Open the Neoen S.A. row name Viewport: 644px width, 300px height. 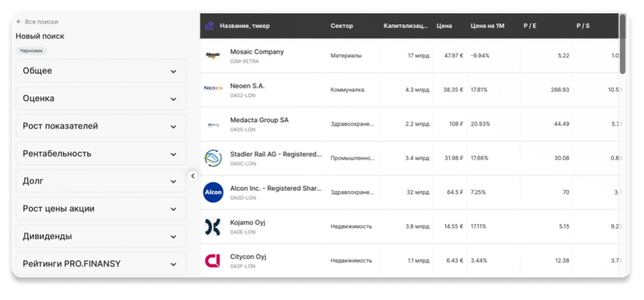point(247,86)
